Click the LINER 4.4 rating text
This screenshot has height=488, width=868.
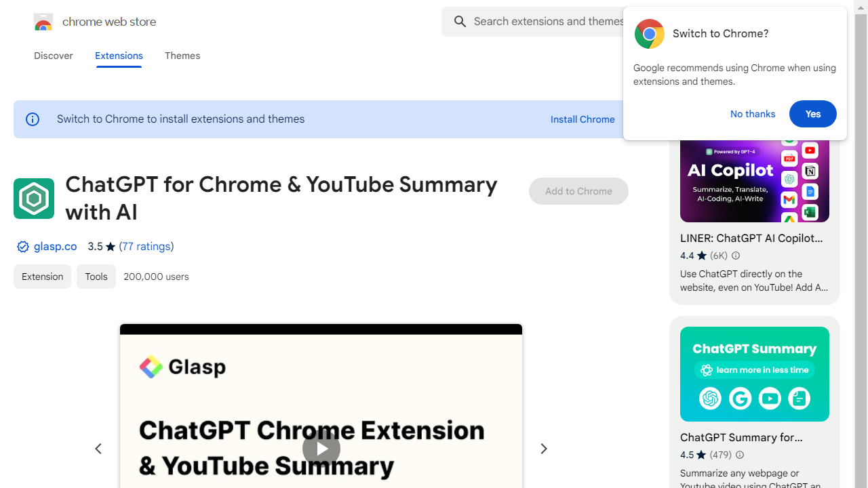pos(687,256)
